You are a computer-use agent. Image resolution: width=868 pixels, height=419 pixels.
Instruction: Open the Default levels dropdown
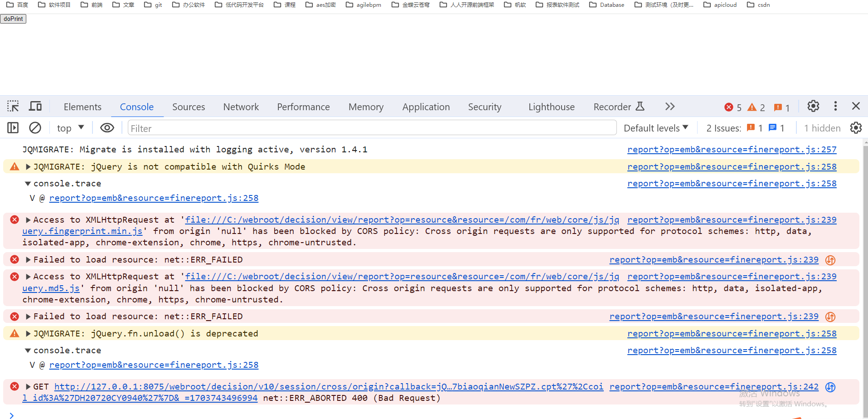(x=656, y=128)
